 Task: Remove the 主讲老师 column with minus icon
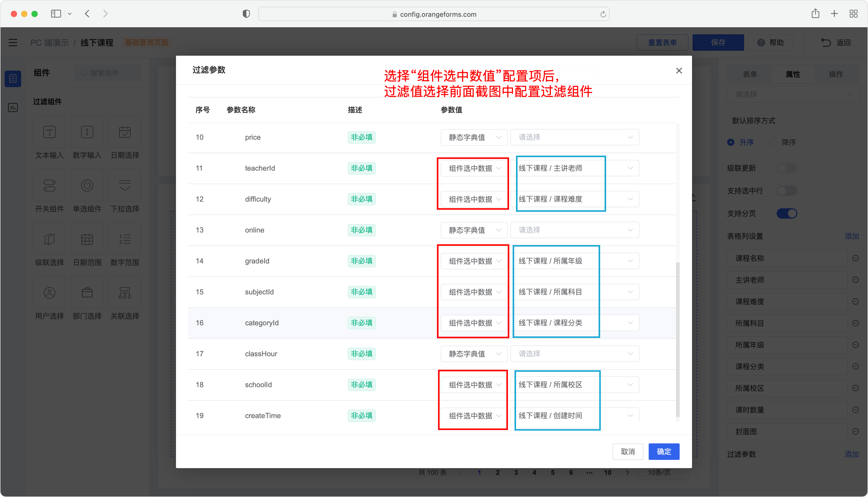[855, 280]
